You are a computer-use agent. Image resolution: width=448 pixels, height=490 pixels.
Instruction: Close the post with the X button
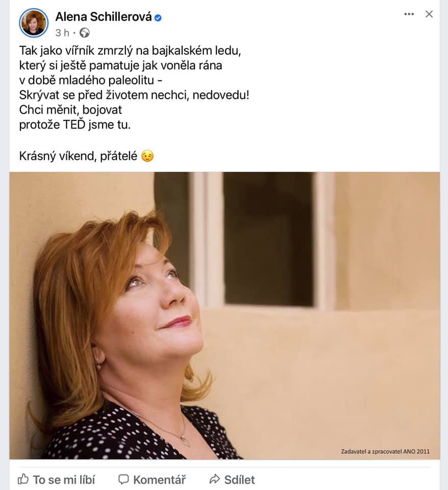coord(429,14)
